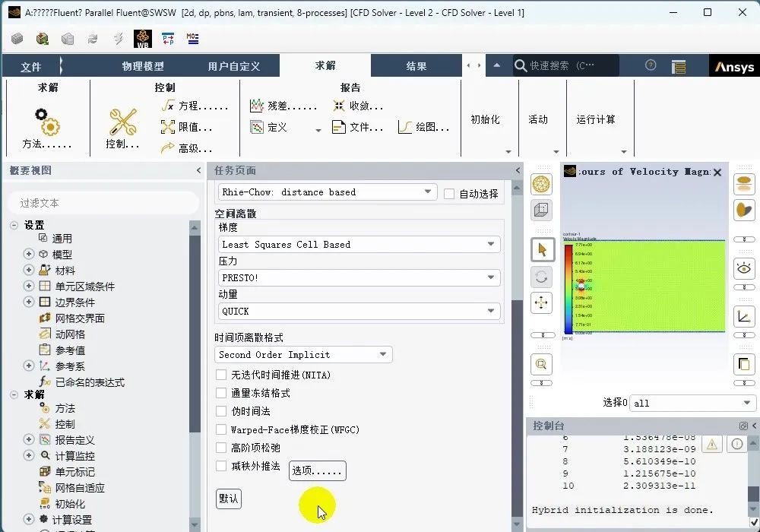This screenshot has height=532, width=760.
Task: Expand the 边界条件 tree node
Action: (x=29, y=302)
